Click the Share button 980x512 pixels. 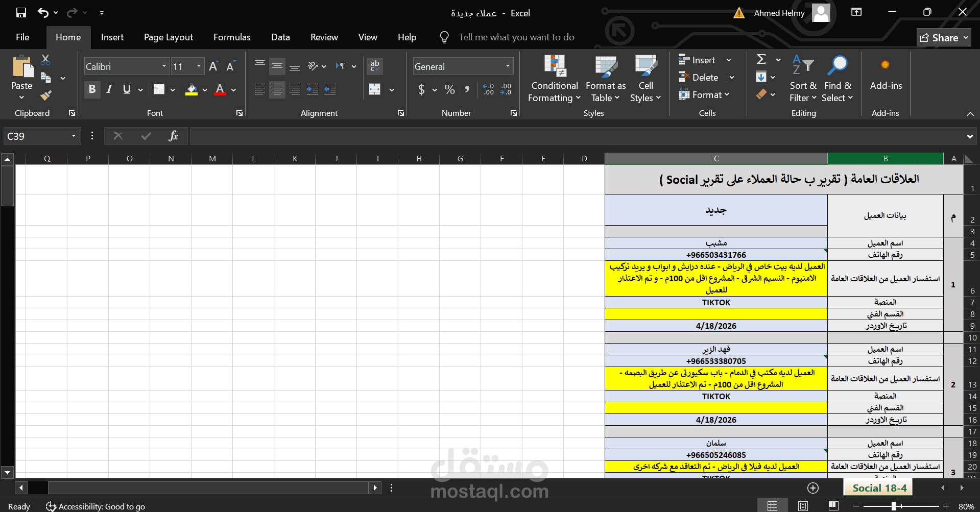(944, 38)
